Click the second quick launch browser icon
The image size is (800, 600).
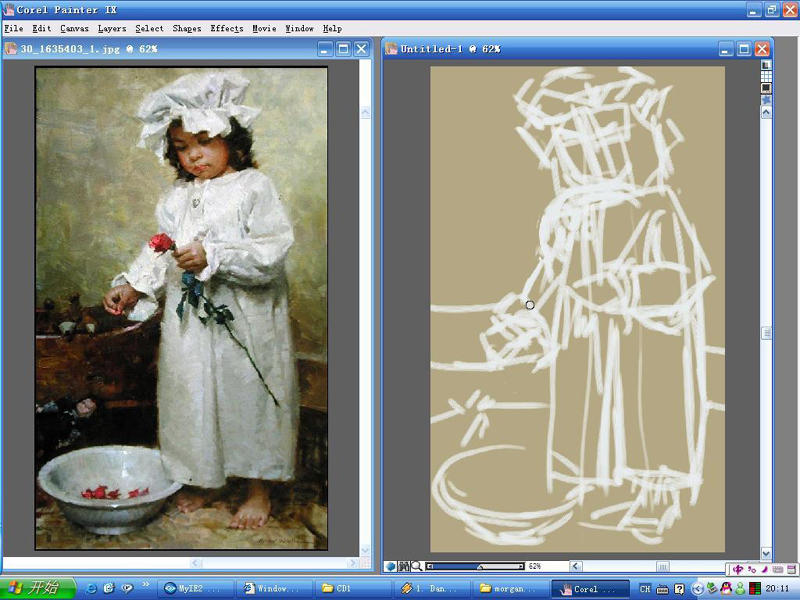(x=109, y=589)
